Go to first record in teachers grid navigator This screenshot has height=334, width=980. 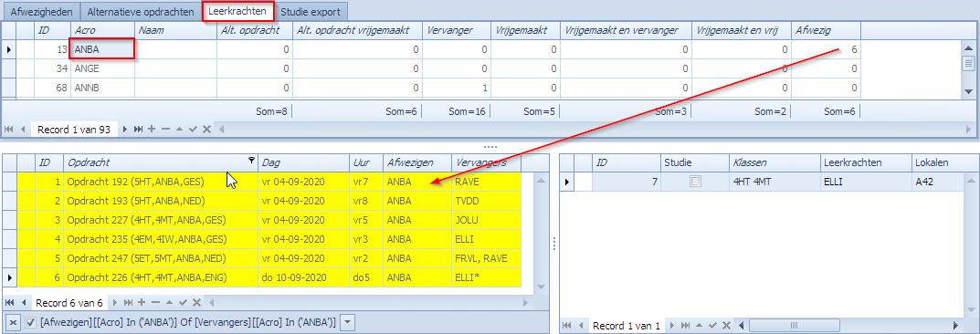pyautogui.click(x=9, y=130)
